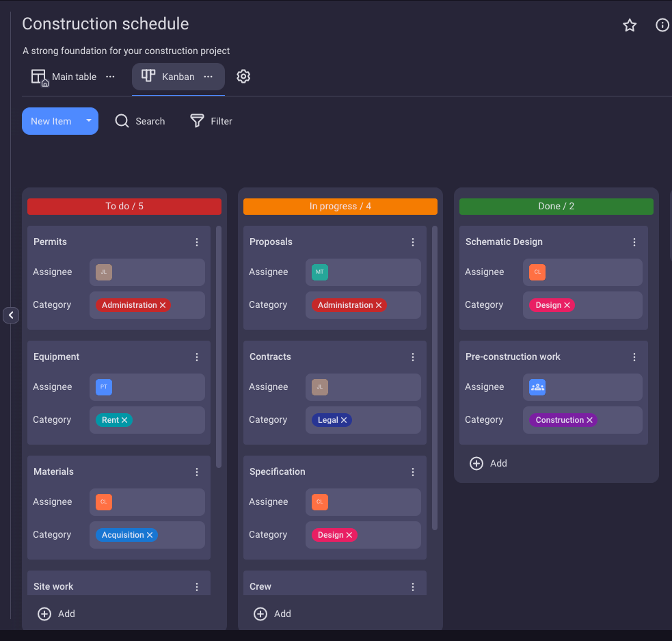Open Permits card menu
672x641 pixels.
pos(197,242)
